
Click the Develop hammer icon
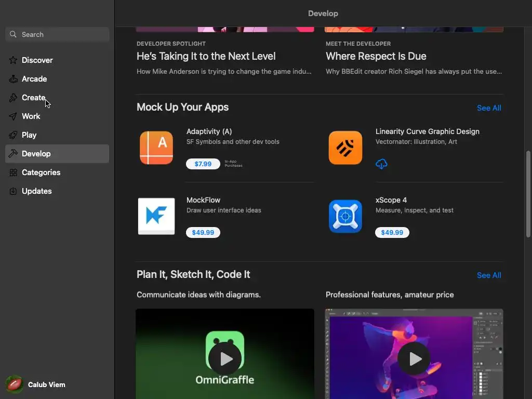pos(13,154)
